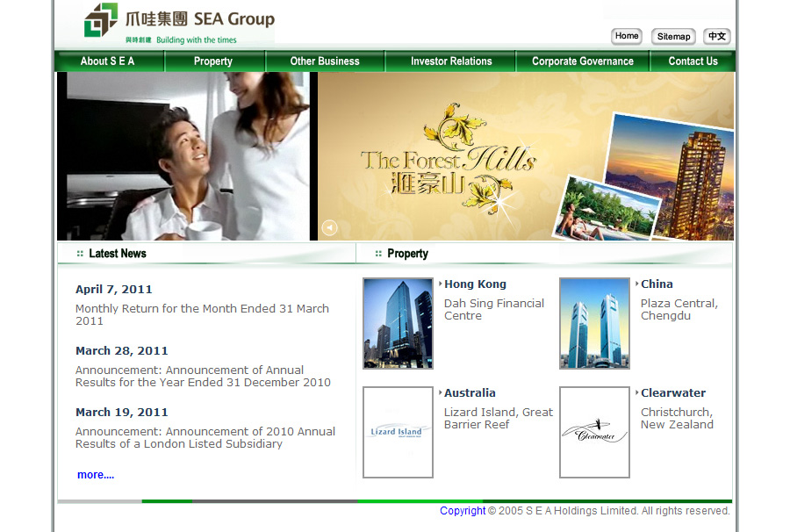Open the Dah Sing Financial Centre thumbnail
790x532 pixels.
pos(398,323)
